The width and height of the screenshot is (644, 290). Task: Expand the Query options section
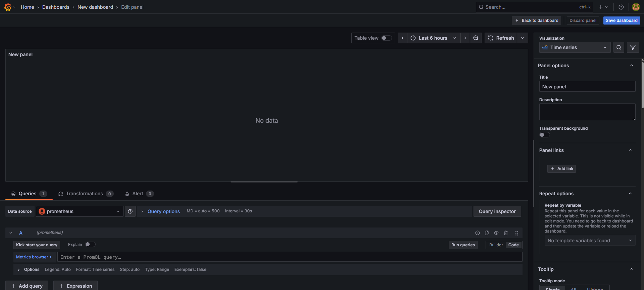(163, 211)
